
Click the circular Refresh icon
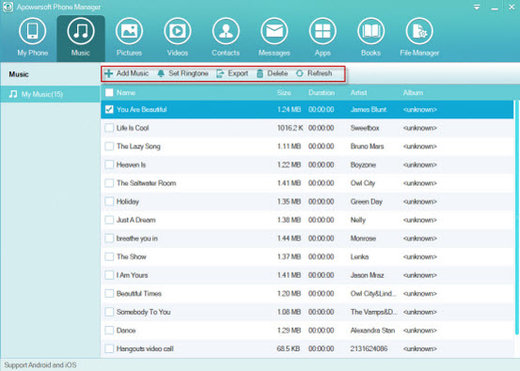(x=299, y=73)
